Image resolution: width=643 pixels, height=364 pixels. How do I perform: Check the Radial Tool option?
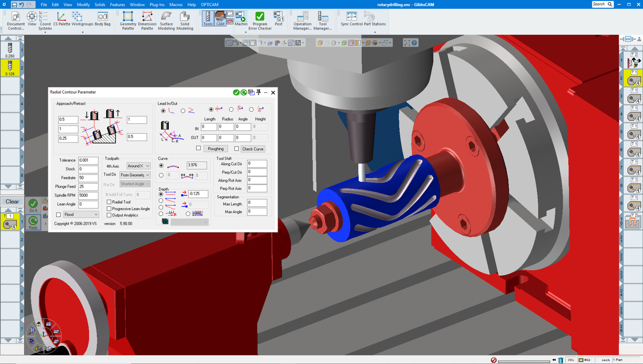[x=109, y=202]
